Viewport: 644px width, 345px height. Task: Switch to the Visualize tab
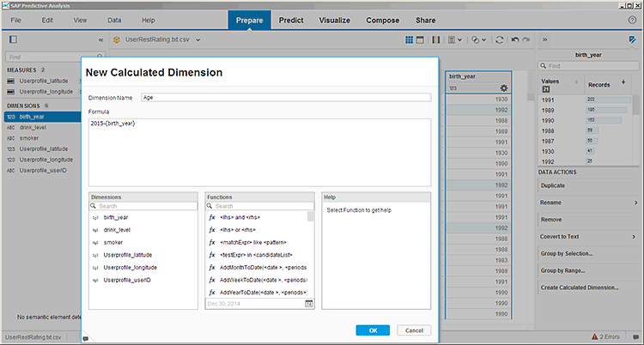(335, 20)
